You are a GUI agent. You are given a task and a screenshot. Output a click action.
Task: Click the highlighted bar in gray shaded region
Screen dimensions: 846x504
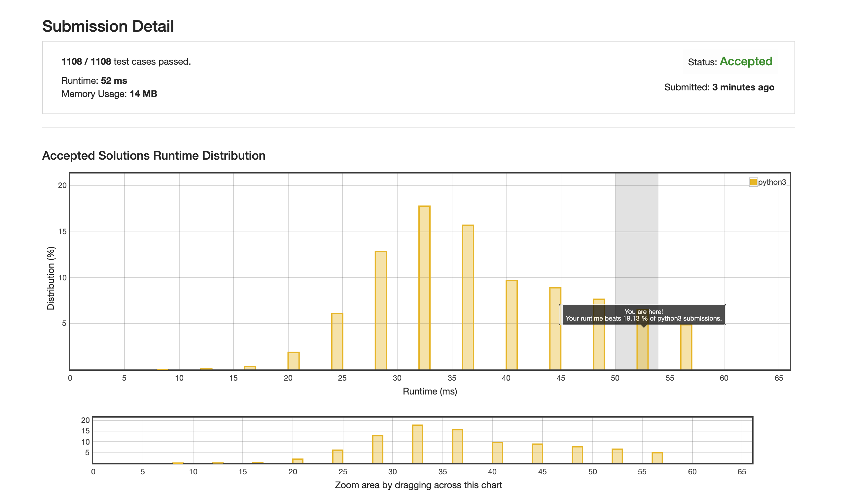pyautogui.click(x=642, y=348)
